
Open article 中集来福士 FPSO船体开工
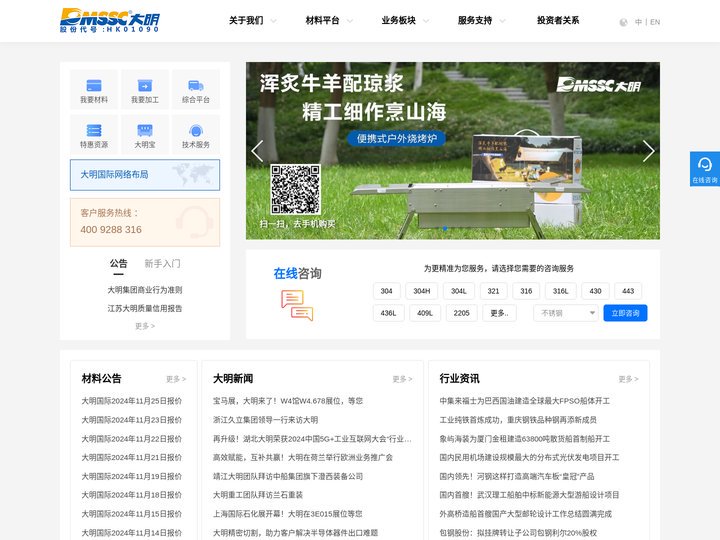click(524, 401)
